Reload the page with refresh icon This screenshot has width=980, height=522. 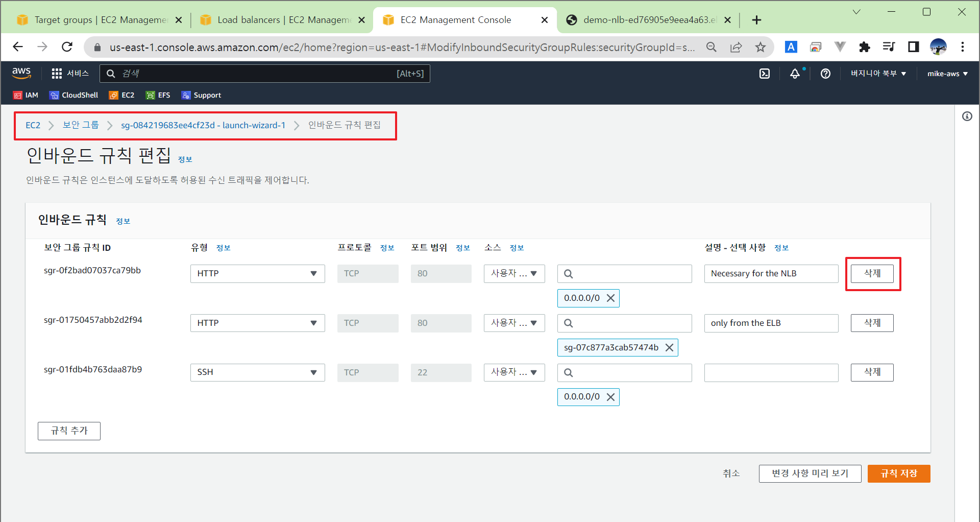click(x=67, y=47)
